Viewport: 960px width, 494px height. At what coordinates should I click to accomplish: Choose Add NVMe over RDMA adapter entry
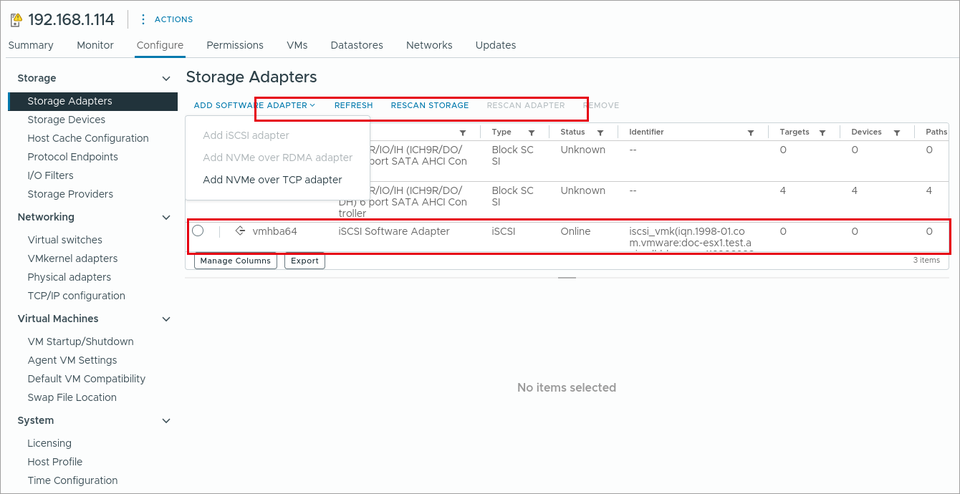click(x=277, y=157)
